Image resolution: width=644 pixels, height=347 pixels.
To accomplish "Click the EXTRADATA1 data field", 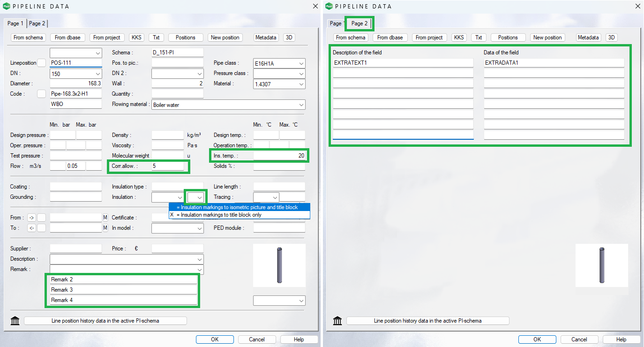I will tap(554, 63).
